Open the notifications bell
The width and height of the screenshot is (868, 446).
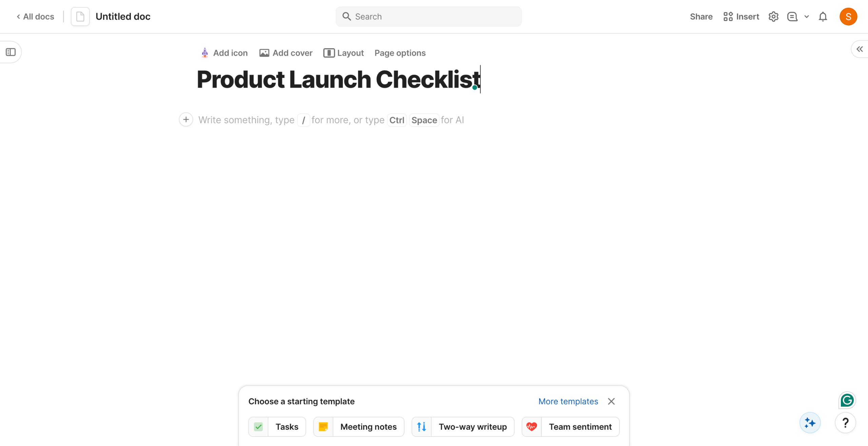(x=823, y=17)
